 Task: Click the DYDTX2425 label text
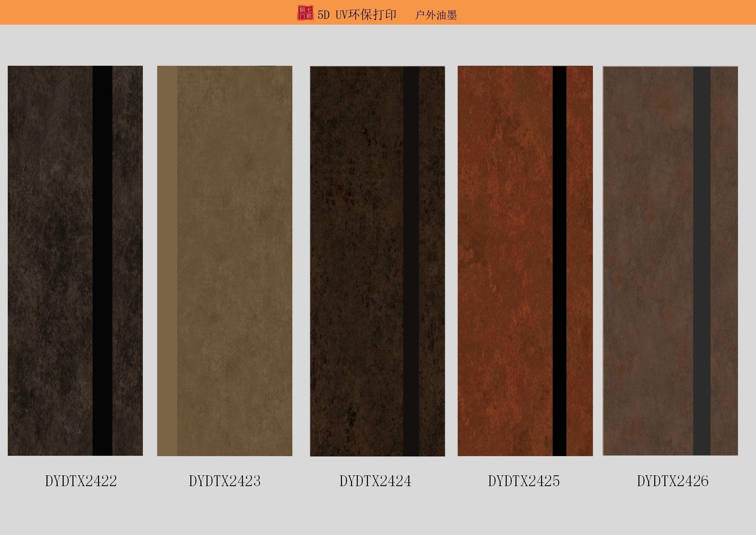coord(524,481)
